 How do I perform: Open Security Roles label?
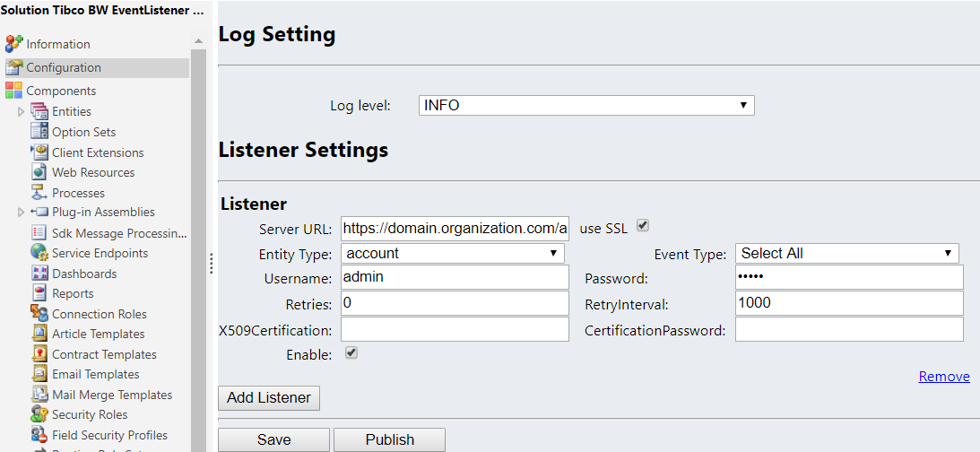click(x=90, y=414)
